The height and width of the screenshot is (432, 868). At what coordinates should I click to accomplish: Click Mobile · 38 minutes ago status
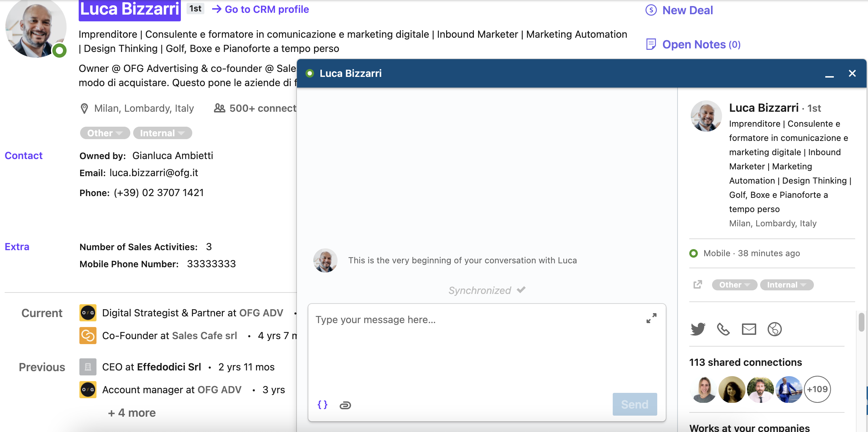coord(752,253)
